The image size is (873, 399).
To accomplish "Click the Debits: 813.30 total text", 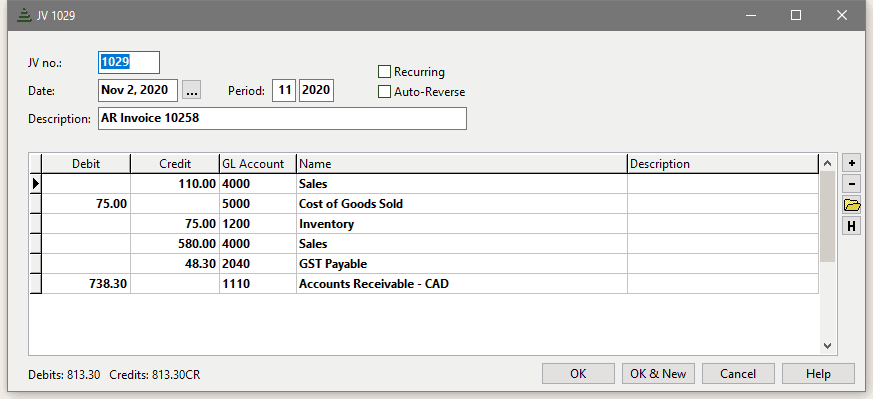I will 64,375.
